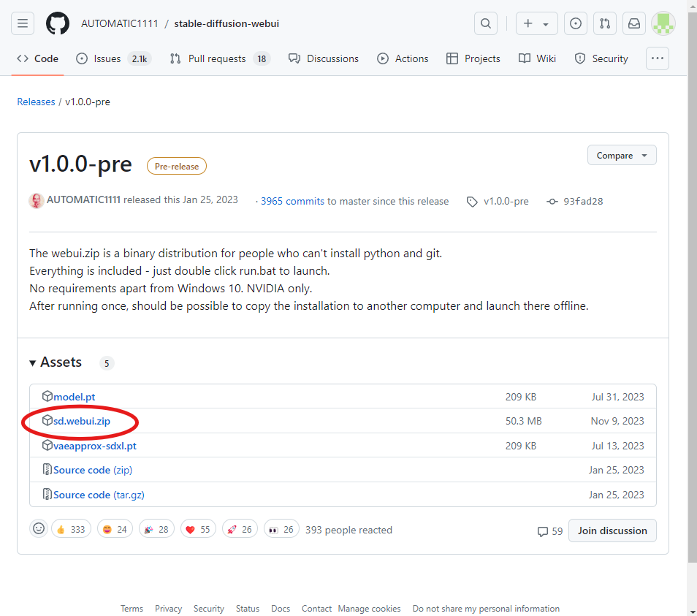
Task: Select the Nov 9, 2023 date text
Action: tap(617, 421)
